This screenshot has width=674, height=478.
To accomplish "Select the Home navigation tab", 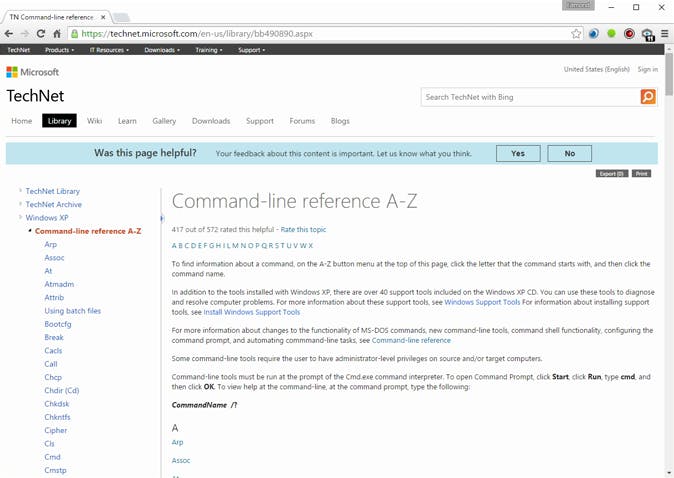I will [x=21, y=121].
